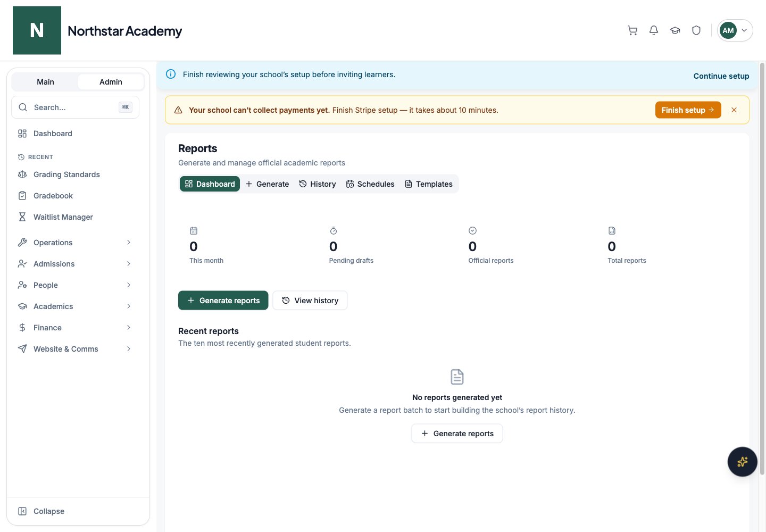Click the empty-state document icon
The image size is (766, 532).
(457, 377)
